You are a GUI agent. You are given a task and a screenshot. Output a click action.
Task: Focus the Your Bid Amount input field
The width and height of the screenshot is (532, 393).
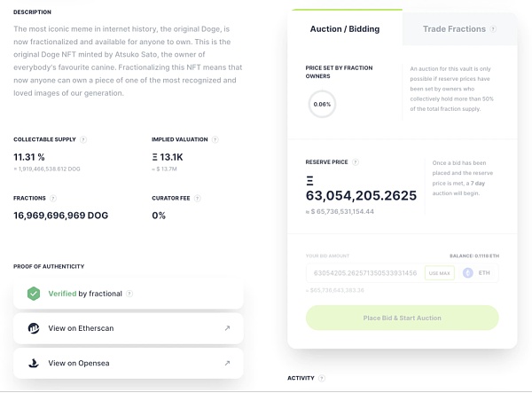(362, 273)
